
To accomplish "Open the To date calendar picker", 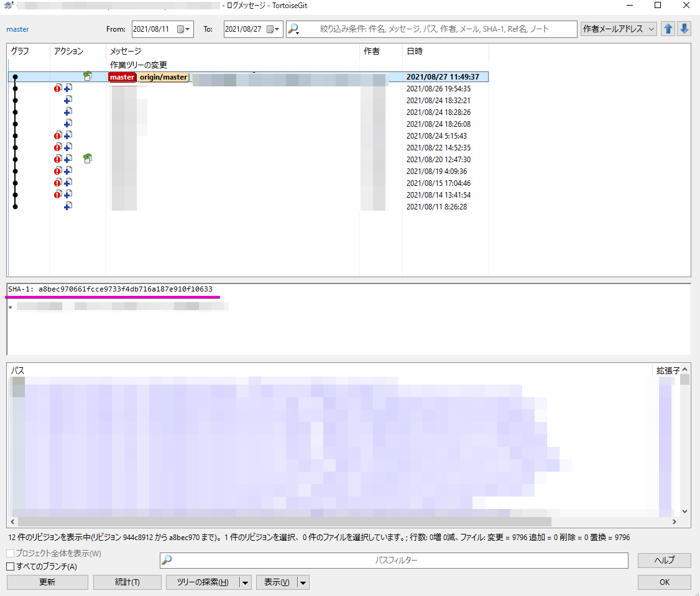I will click(x=273, y=29).
